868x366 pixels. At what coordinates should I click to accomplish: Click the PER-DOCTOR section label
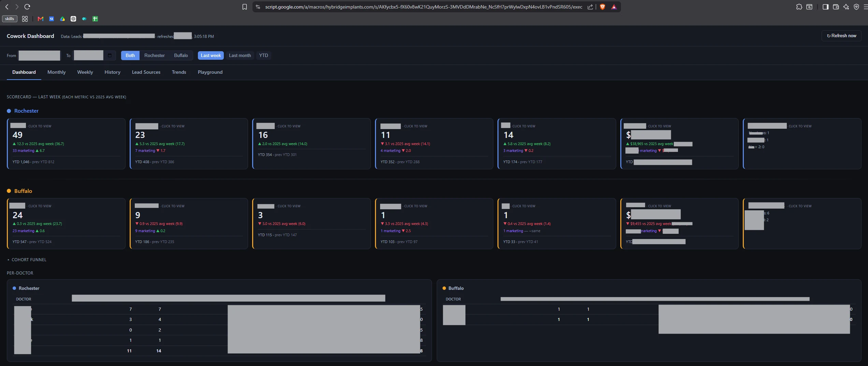[x=20, y=273]
